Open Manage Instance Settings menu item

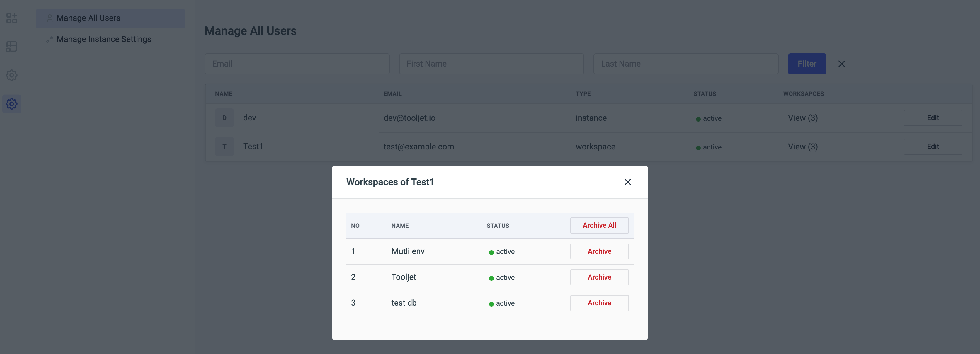click(103, 39)
